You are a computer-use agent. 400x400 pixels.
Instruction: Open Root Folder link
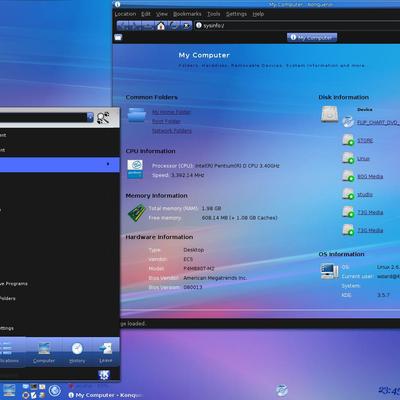point(166,121)
